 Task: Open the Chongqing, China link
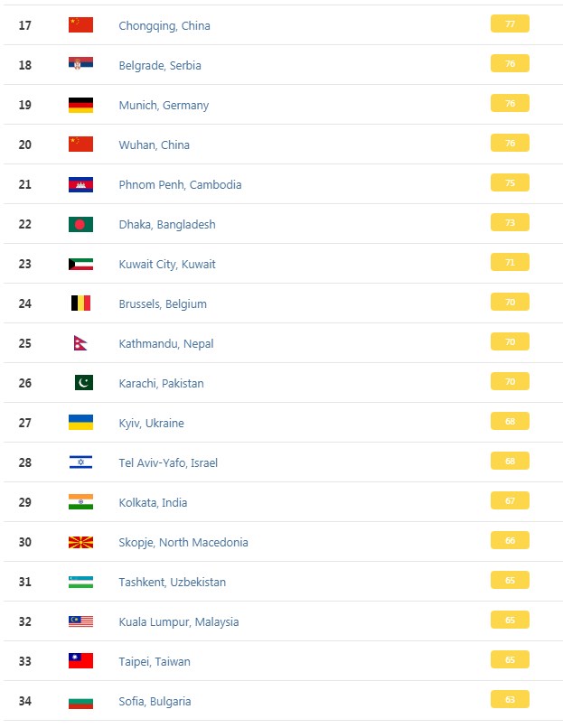pos(164,26)
